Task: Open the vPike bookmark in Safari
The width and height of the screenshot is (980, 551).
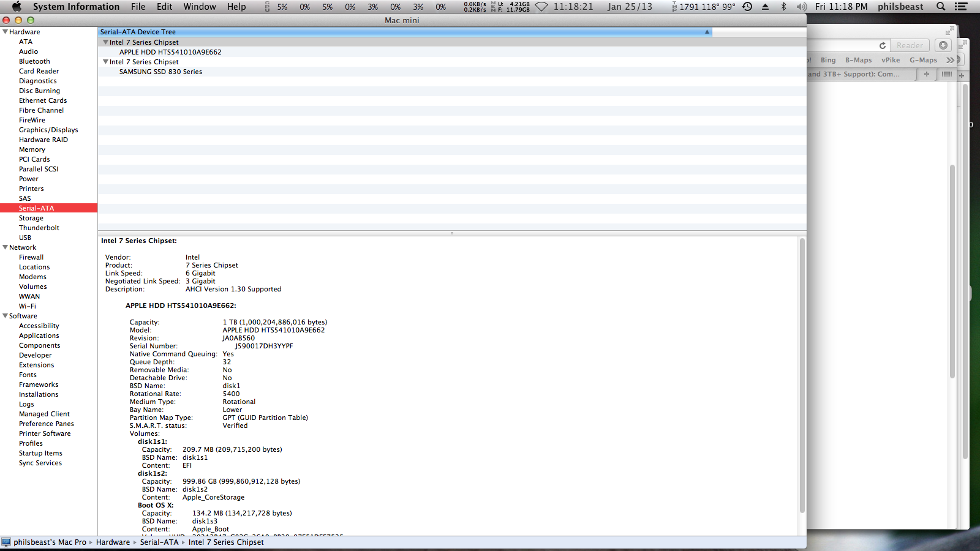Action: pyautogui.click(x=891, y=60)
